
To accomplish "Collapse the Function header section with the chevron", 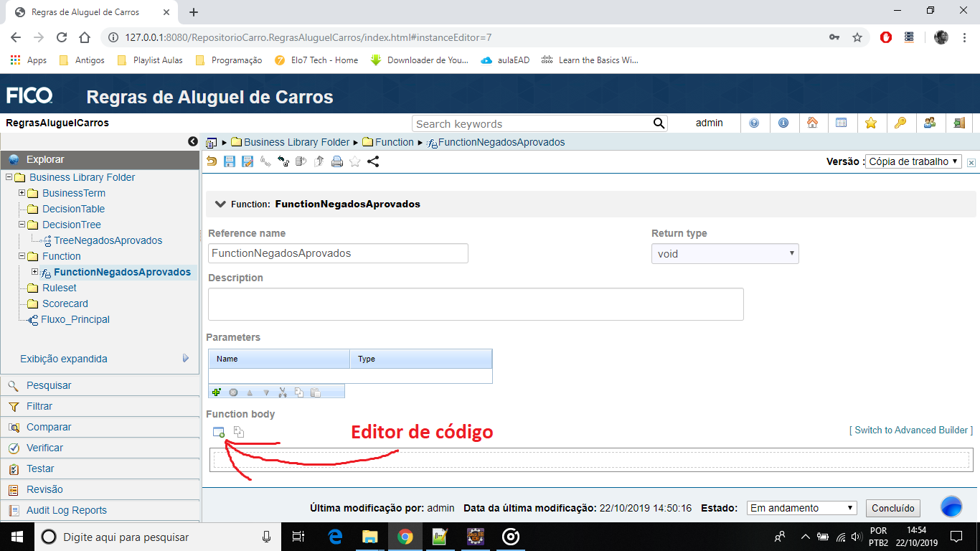I will [220, 204].
